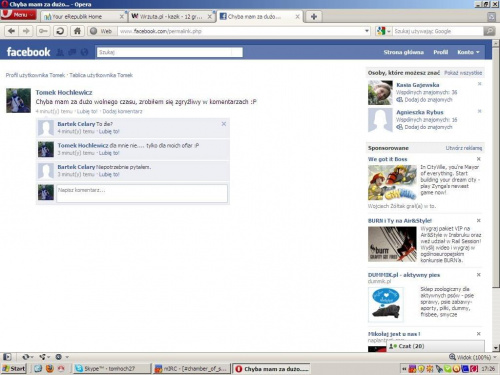Click the Napisz komentarz input field

click(142, 193)
